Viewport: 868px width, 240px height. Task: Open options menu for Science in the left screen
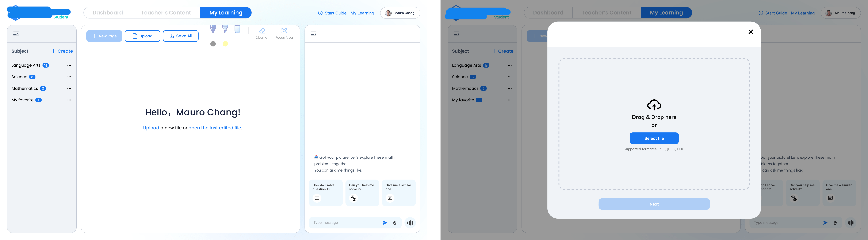pos(69,77)
